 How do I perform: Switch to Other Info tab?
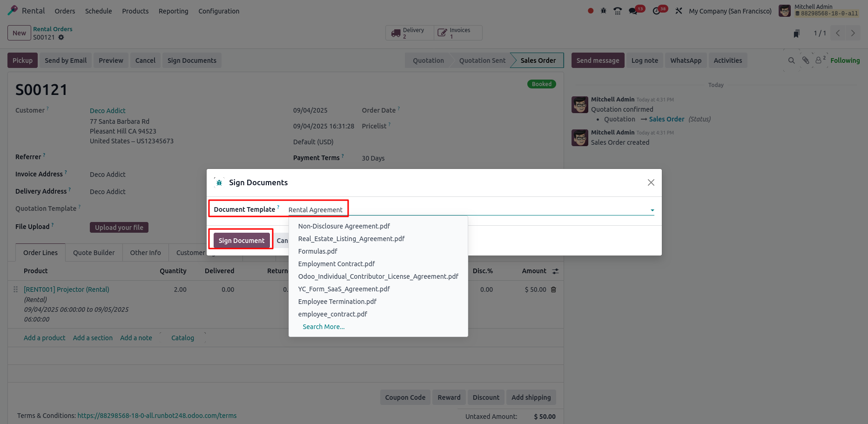click(x=145, y=253)
